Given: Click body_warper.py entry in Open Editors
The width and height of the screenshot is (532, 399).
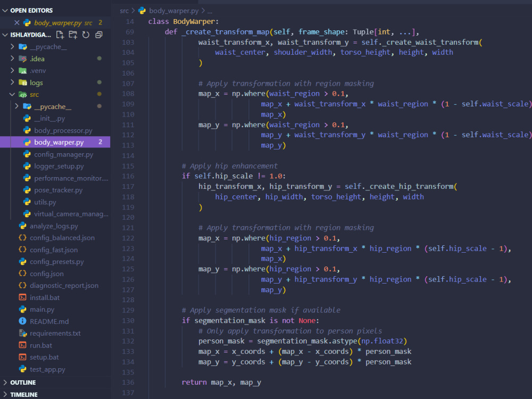Looking at the screenshot, I should pos(58,23).
